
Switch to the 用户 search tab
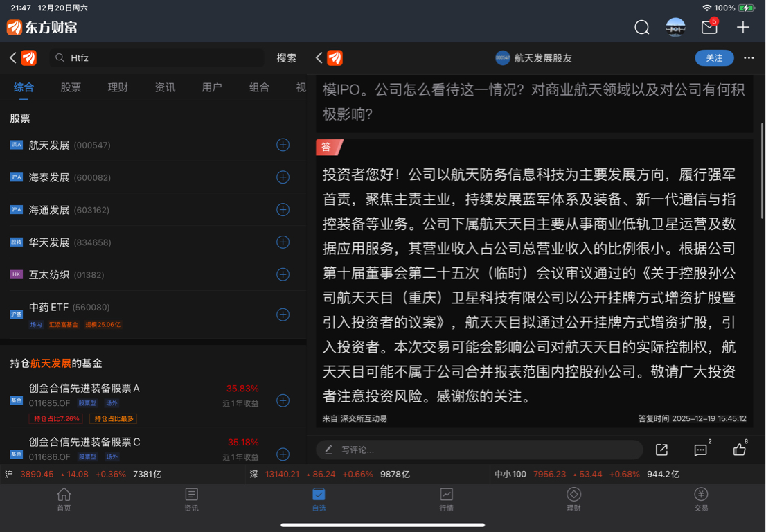[211, 87]
